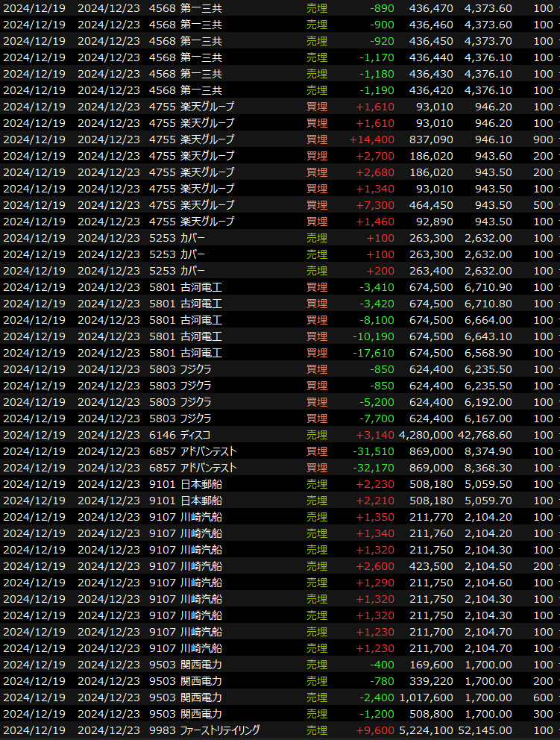This screenshot has width=560, height=740.
Task: Select the quantity 900 cell
Action: coord(544,139)
